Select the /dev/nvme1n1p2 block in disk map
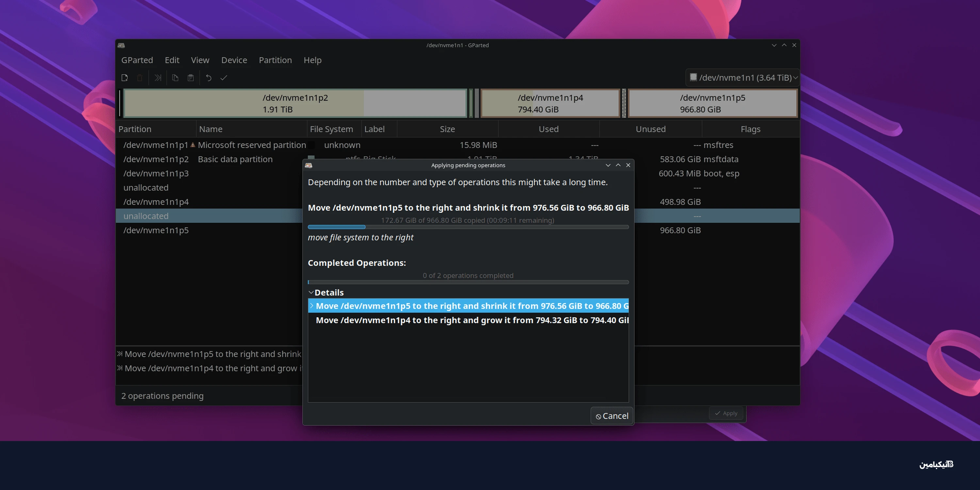This screenshot has height=490, width=980. [x=295, y=103]
